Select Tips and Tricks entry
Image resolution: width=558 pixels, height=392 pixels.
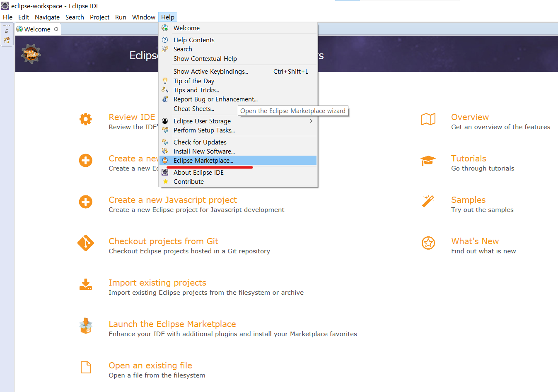[x=238, y=90]
